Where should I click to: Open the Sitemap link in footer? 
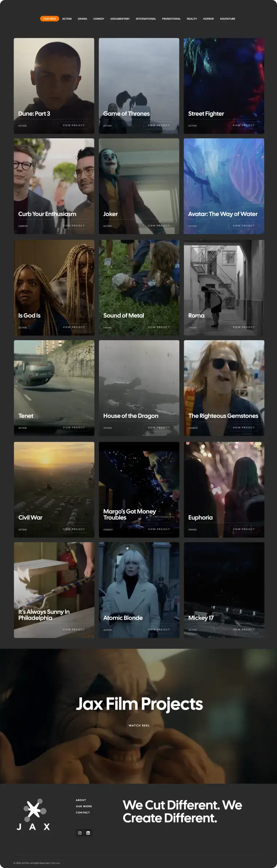55,863
